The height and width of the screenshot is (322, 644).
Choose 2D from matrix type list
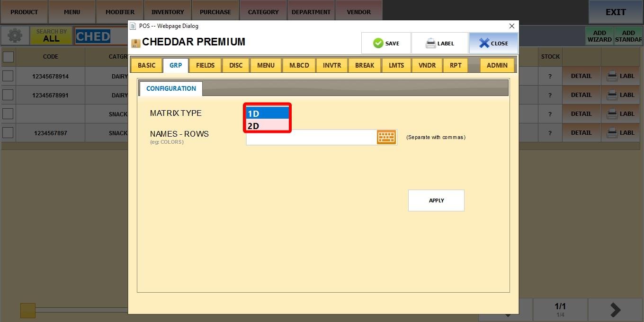pos(267,126)
